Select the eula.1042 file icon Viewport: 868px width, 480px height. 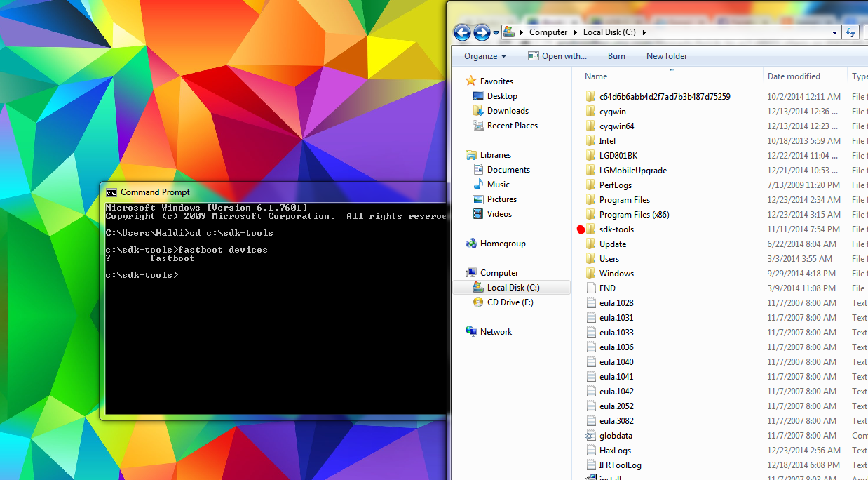[x=590, y=392]
